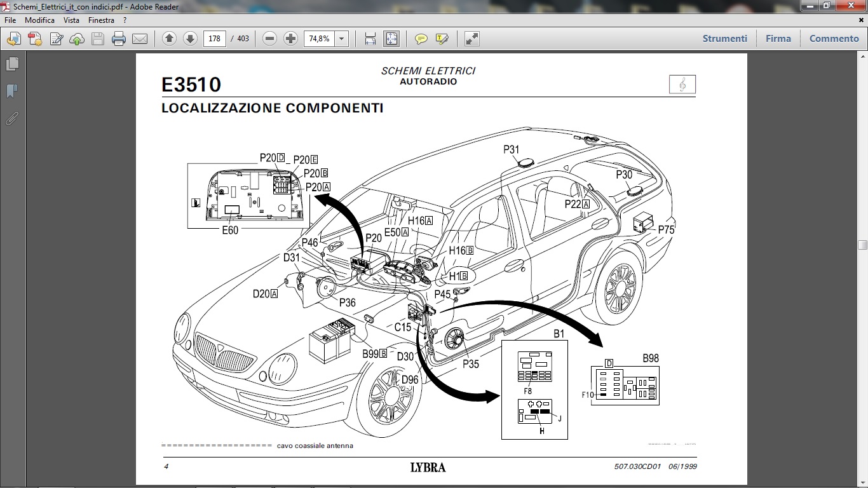Click the Create PDF online icon
Screen dimensions: 868x488
pos(35,39)
